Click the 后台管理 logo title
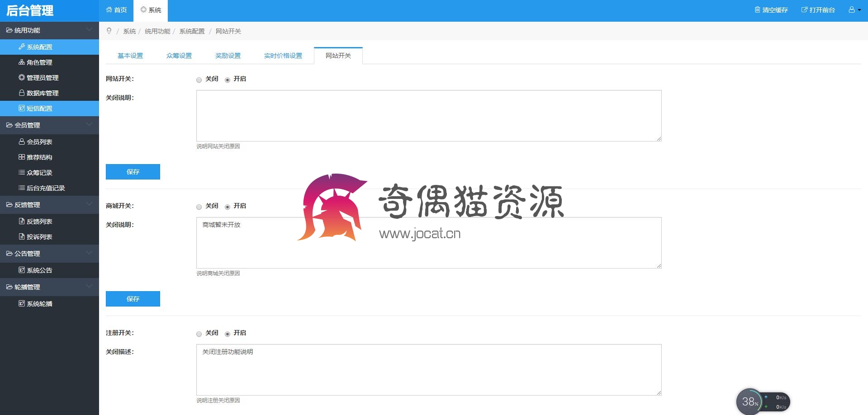The height and width of the screenshot is (415, 868). (x=30, y=10)
